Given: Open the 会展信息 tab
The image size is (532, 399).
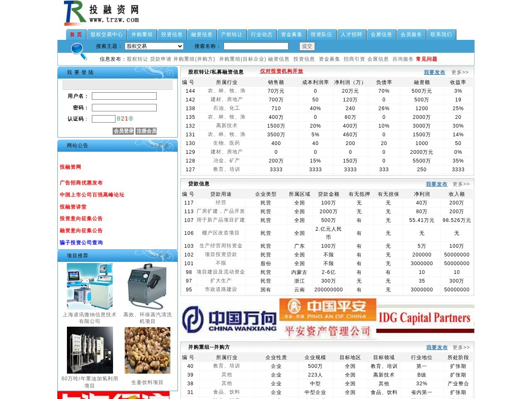Looking at the screenshot, I should pyautogui.click(x=381, y=34).
